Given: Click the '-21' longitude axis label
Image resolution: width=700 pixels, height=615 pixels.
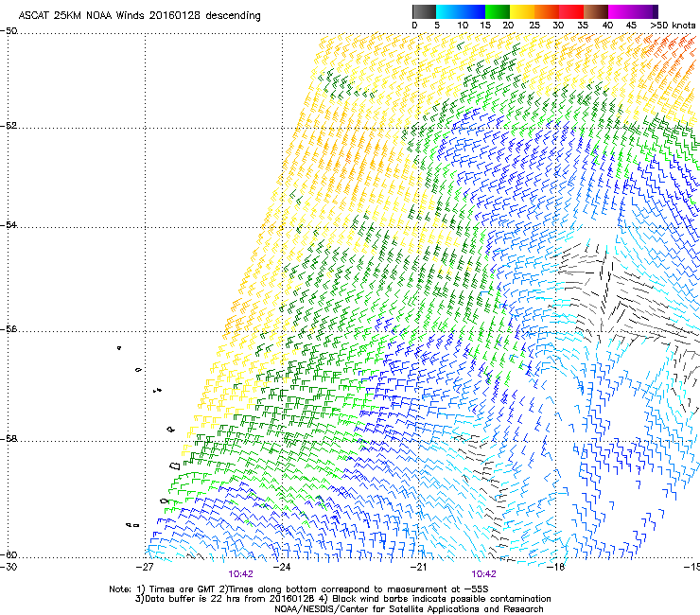Looking at the screenshot, I should pyautogui.click(x=419, y=567).
